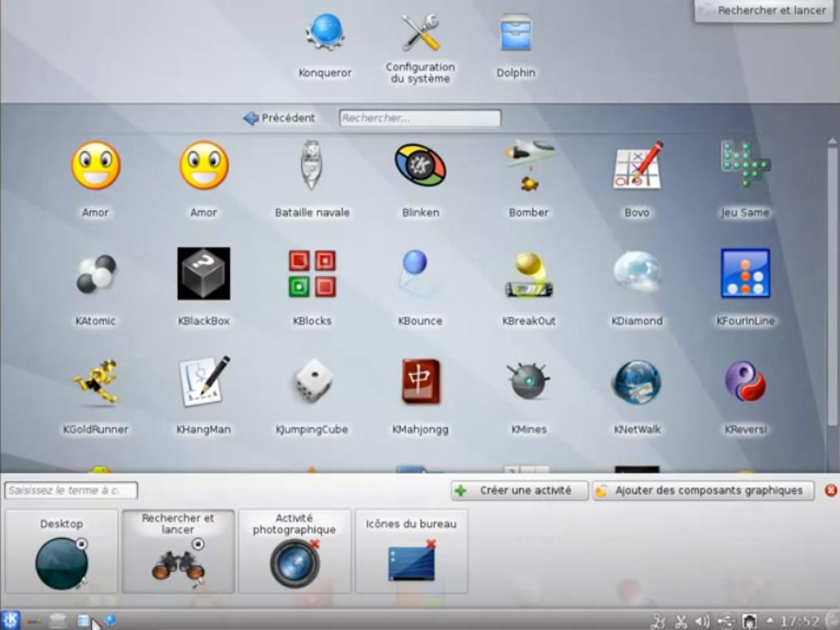The width and height of the screenshot is (840, 630).
Task: Click the Créer une activité button
Action: [x=518, y=491]
